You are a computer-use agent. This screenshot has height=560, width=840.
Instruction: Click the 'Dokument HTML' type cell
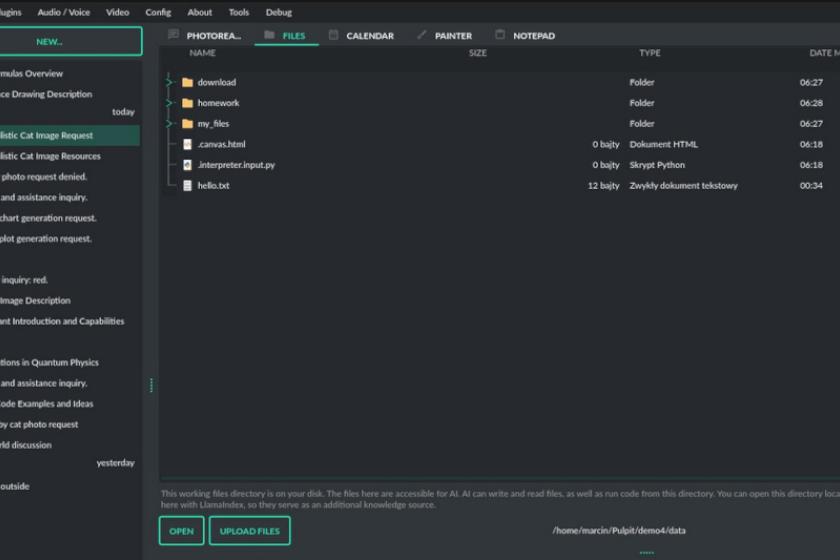point(663,144)
